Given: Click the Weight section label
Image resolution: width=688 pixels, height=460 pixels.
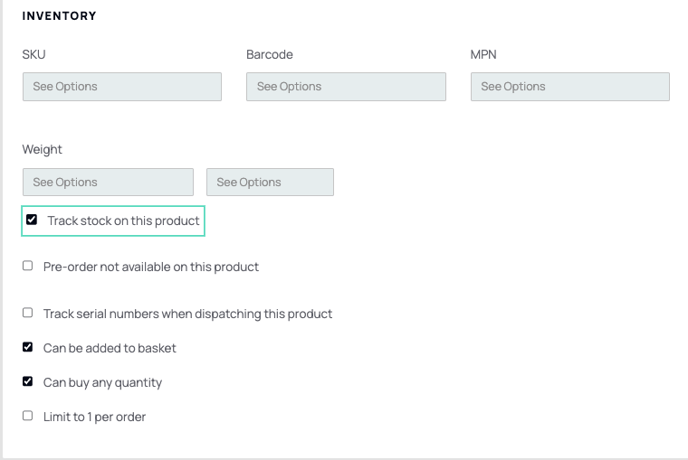Looking at the screenshot, I should (42, 150).
